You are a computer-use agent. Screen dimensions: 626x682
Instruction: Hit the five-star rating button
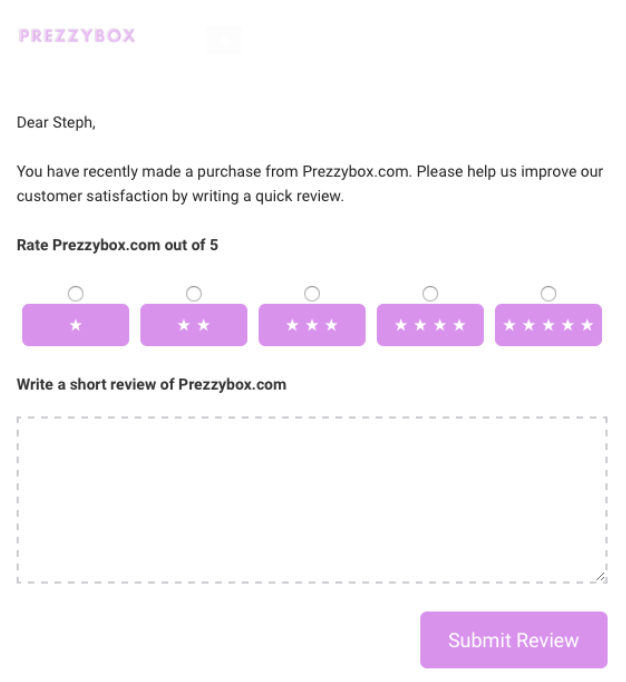click(x=548, y=325)
